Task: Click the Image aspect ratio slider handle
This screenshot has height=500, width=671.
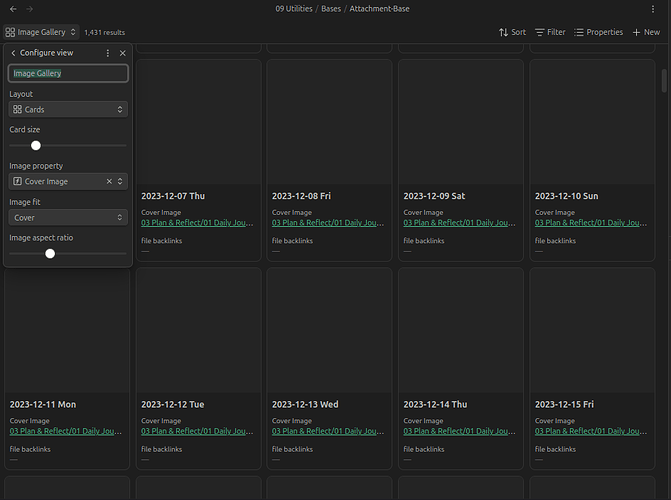Action: [x=50, y=254]
